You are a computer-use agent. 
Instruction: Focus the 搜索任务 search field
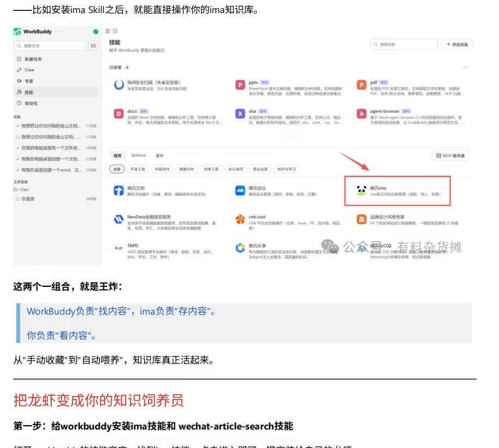coord(50,46)
